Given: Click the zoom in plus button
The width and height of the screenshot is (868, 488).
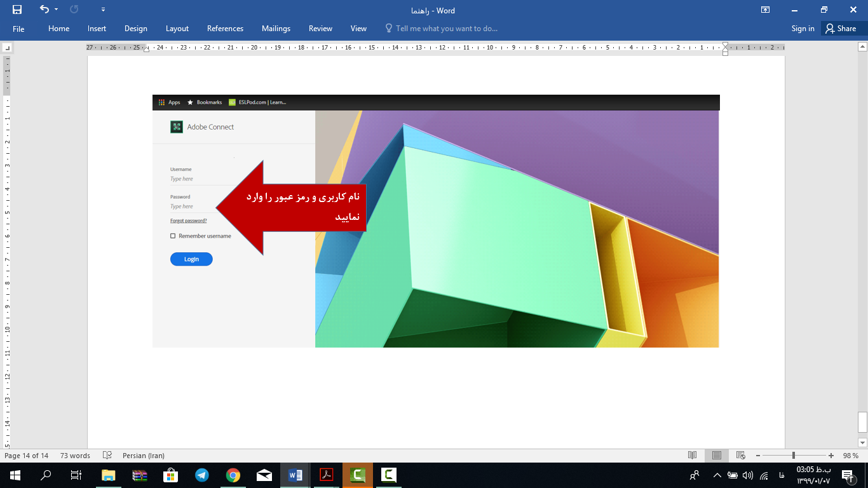Looking at the screenshot, I should tap(831, 456).
